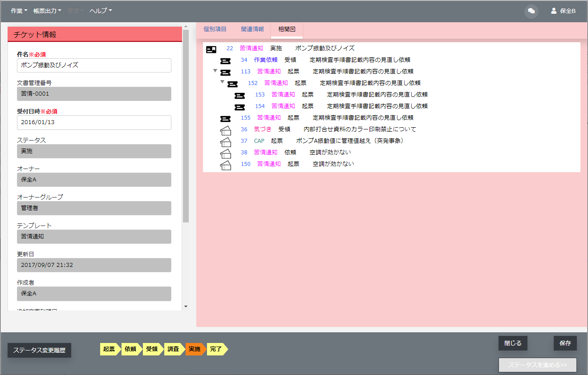588x375 pixels.
Task: Open ticket number 152 link
Action: pos(253,83)
